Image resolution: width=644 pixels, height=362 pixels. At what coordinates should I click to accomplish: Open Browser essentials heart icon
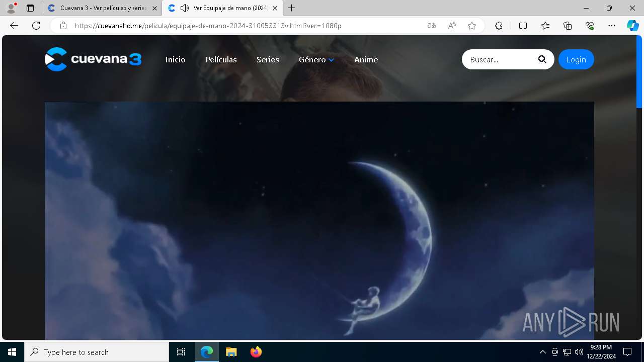[x=590, y=26]
